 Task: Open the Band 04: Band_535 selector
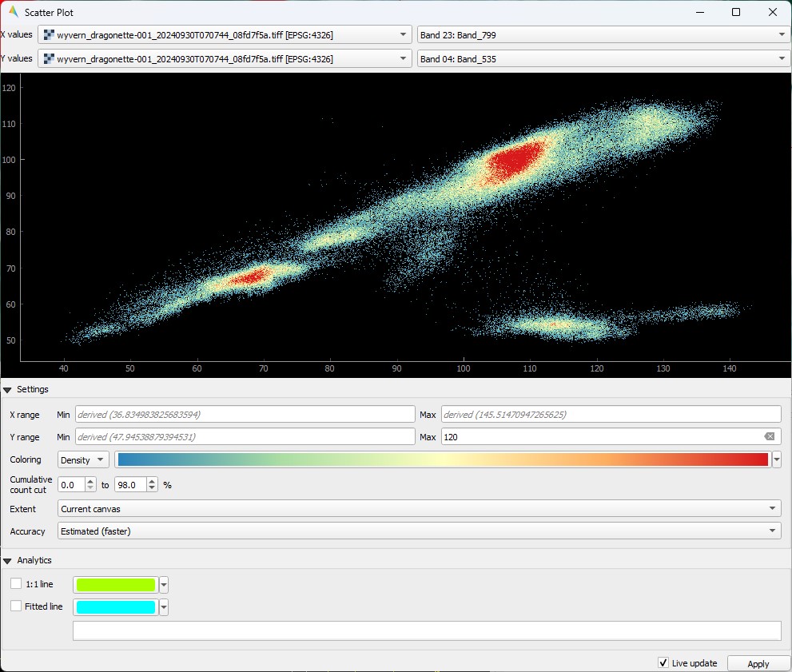(603, 59)
